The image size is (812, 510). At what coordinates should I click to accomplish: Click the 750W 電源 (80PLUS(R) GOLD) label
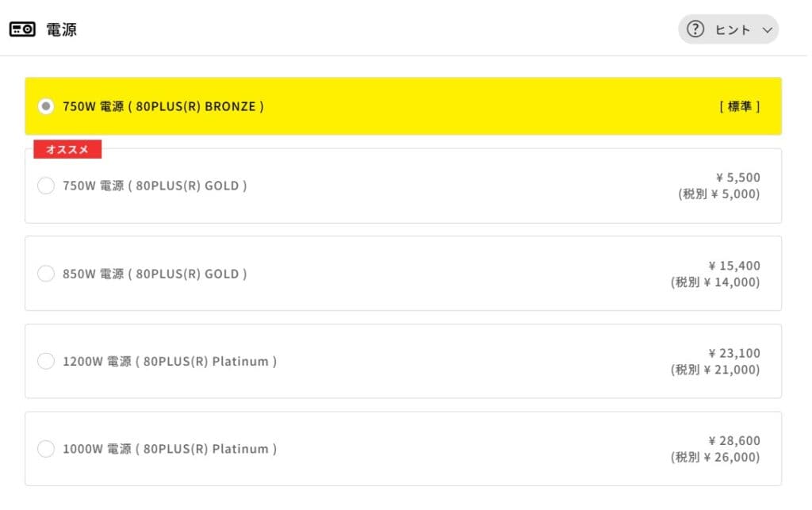click(155, 186)
